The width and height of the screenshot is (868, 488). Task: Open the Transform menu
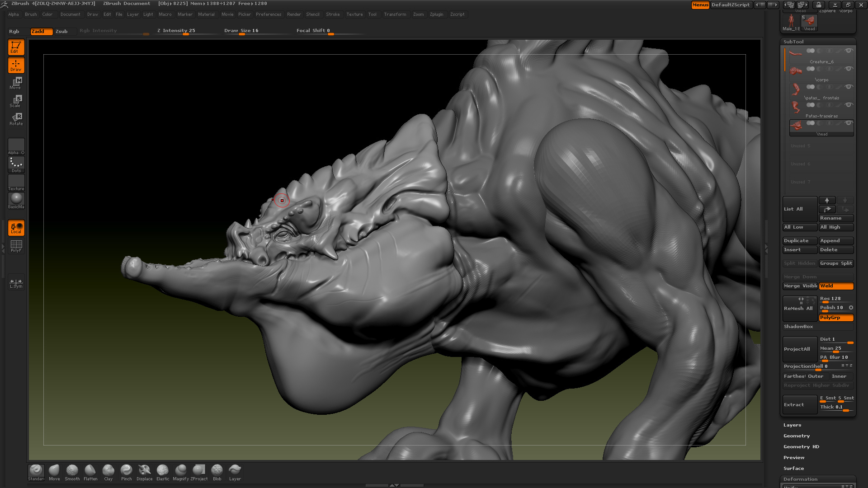[395, 14]
